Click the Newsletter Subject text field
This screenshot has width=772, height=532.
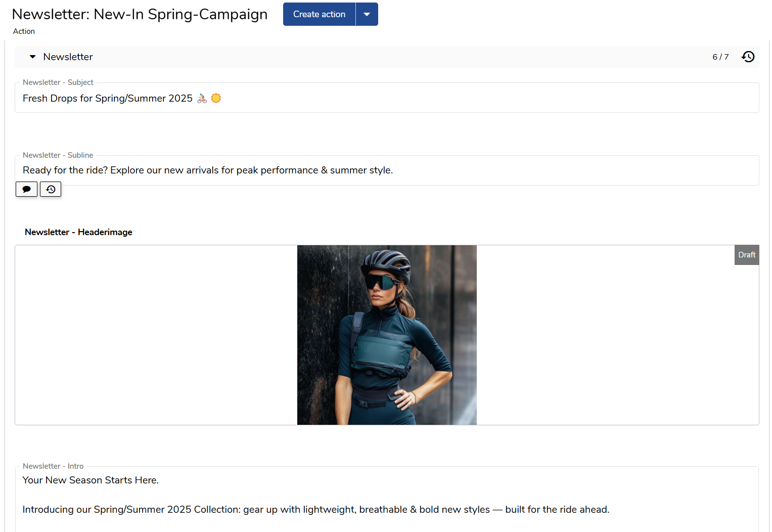tap(387, 98)
